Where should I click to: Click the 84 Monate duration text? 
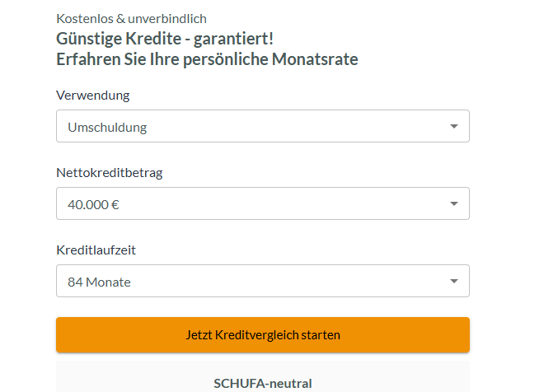99,282
